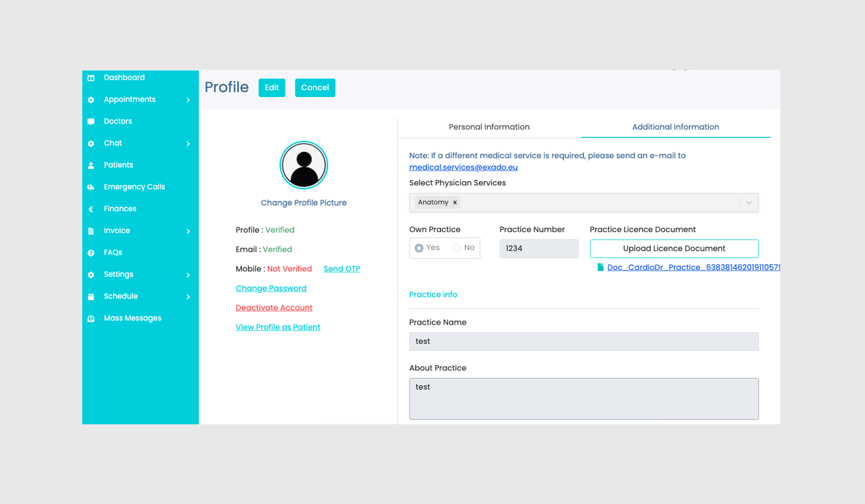Open the Dashboard from the sidebar
Screen dimensions: 865x504
click(91, 77)
